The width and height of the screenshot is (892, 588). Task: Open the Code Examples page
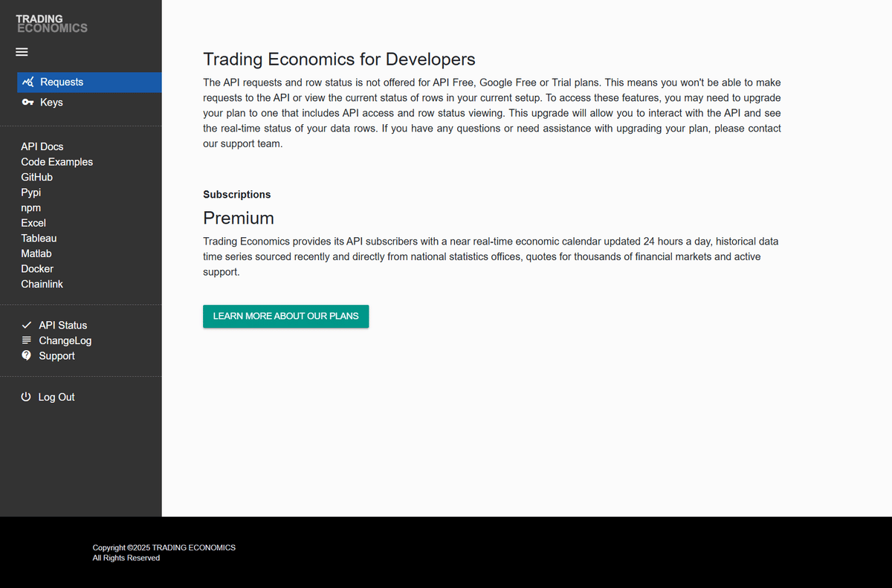[x=56, y=161]
